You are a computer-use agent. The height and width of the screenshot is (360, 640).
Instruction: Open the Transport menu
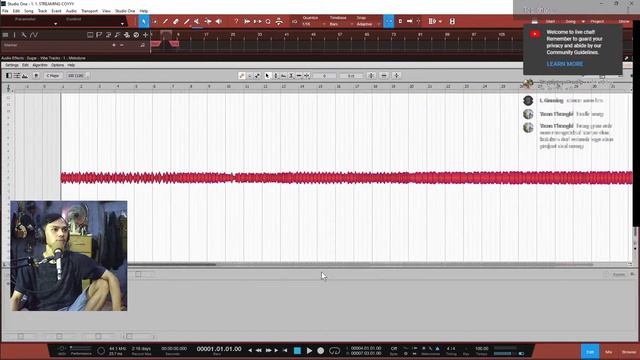(x=89, y=11)
